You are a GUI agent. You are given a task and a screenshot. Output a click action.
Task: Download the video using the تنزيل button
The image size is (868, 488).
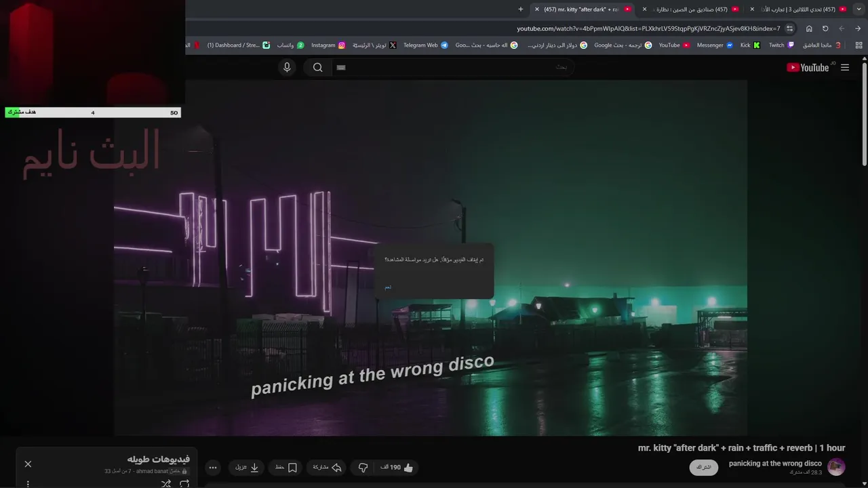click(x=247, y=467)
